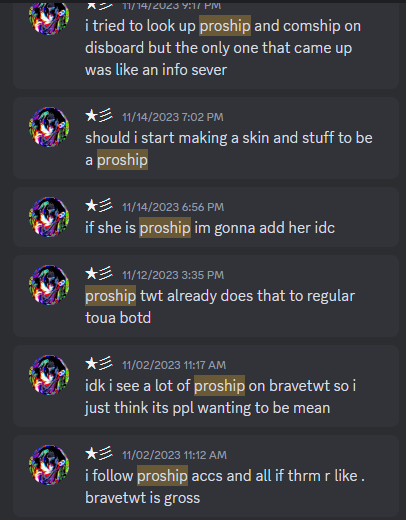The image size is (406, 520).
Task: Select avatar of the 11/12/2023 3:35 PM message
Action: pyautogui.click(x=49, y=285)
